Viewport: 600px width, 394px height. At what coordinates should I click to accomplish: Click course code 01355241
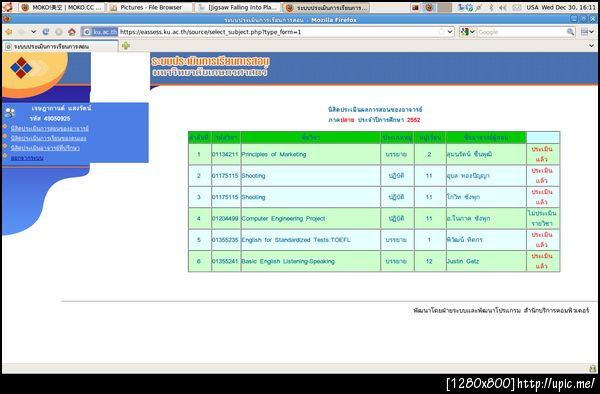pos(225,261)
